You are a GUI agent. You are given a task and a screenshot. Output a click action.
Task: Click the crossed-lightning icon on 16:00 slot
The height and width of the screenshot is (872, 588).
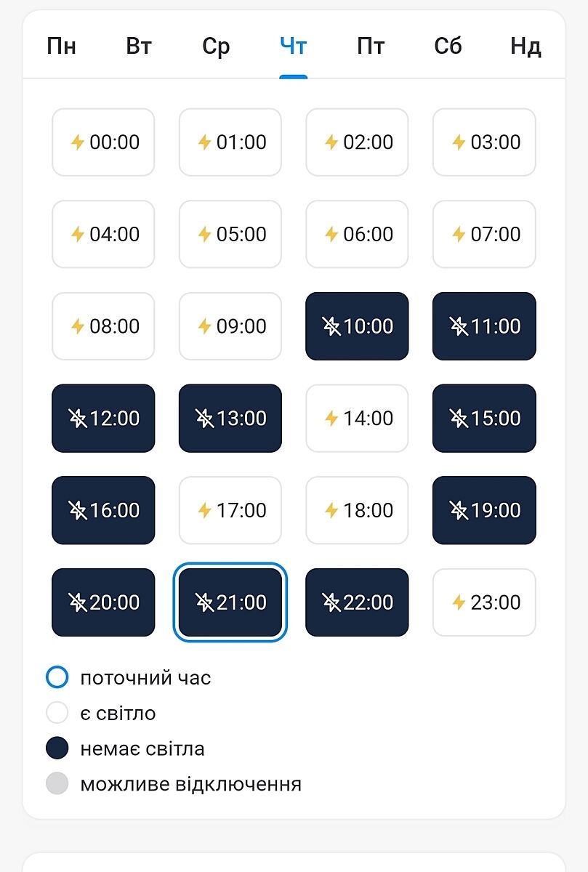78,510
